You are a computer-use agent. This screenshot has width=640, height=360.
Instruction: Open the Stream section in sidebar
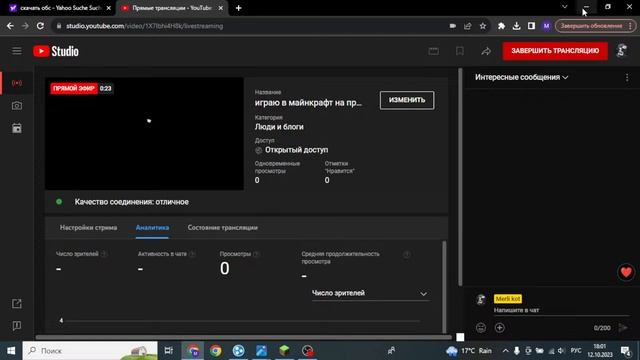click(17, 83)
